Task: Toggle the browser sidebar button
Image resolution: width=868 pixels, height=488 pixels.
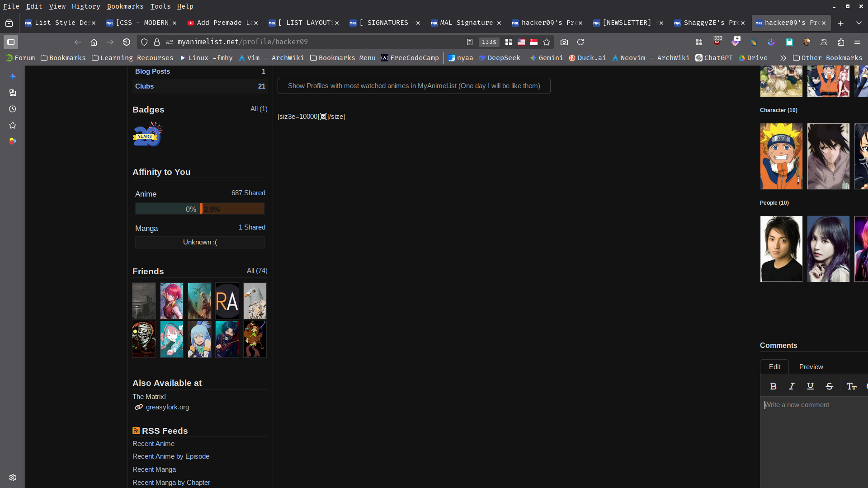Action: click(11, 42)
